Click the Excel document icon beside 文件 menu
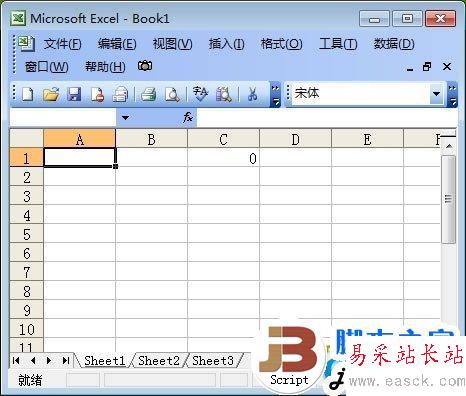This screenshot has width=466, height=396. (x=26, y=43)
